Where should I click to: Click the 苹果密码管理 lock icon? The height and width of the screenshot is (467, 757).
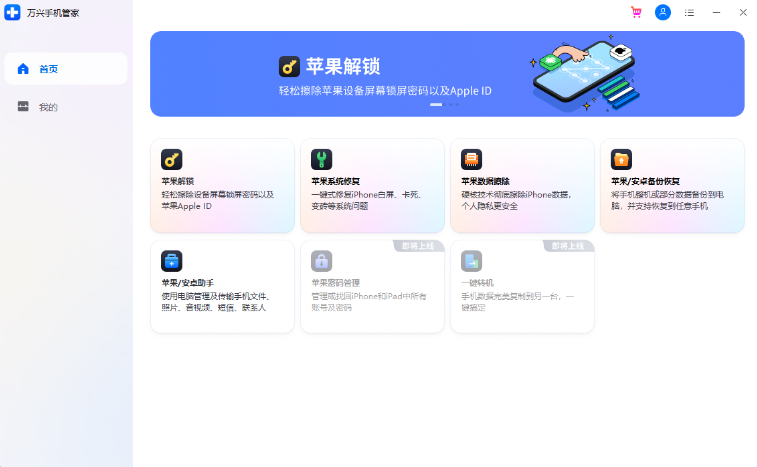(x=322, y=261)
